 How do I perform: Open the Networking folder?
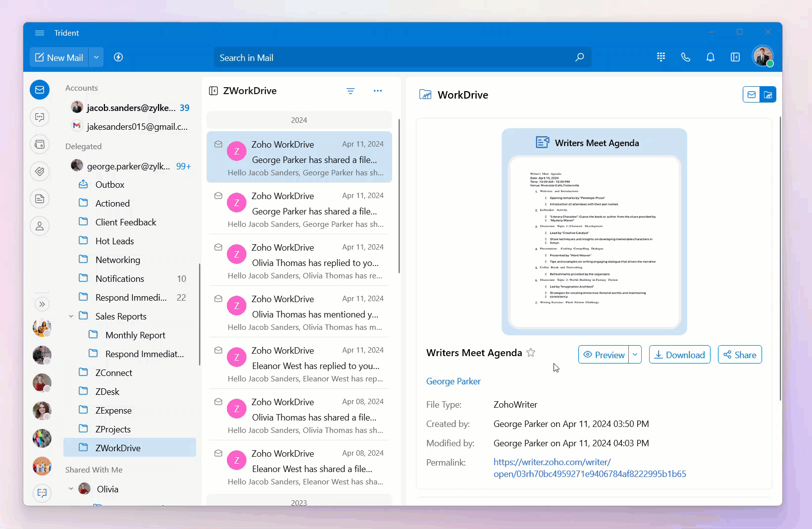point(130,260)
